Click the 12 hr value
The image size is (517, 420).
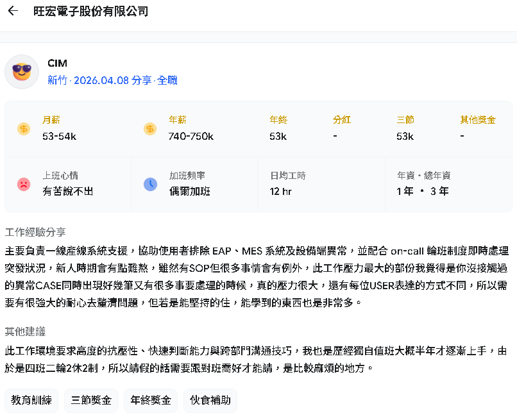coord(281,191)
